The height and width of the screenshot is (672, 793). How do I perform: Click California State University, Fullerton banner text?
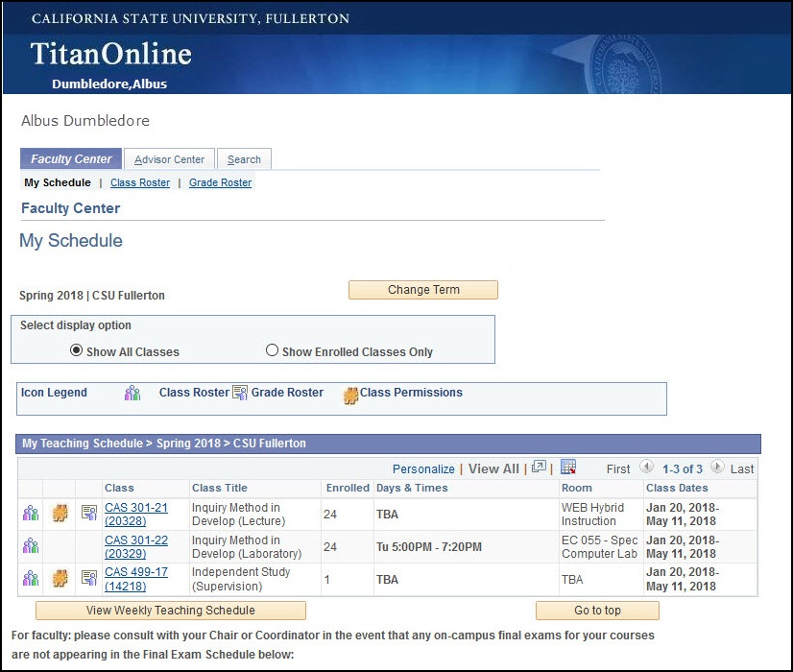(x=190, y=18)
